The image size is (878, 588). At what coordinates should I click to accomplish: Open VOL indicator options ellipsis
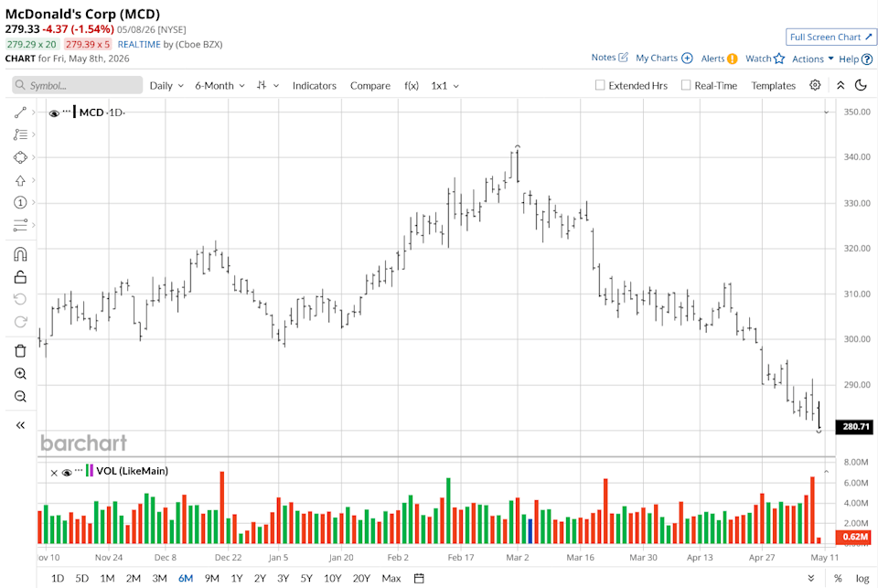pyautogui.click(x=79, y=469)
